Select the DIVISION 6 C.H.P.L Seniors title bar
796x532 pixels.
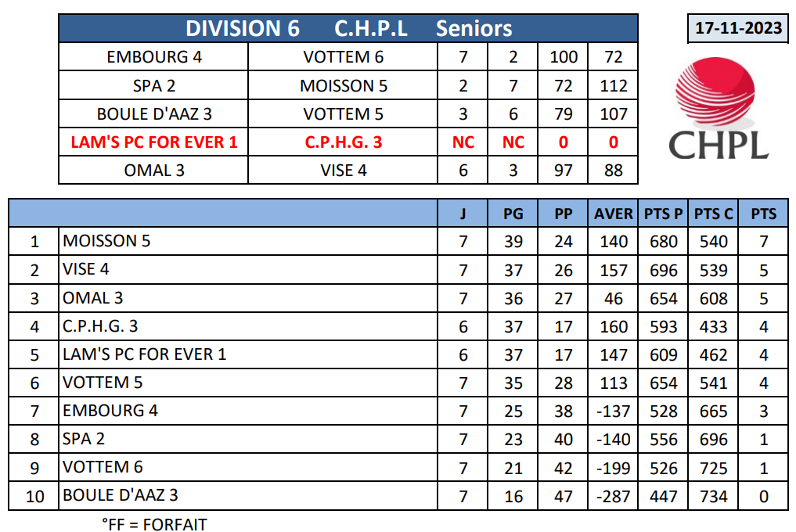click(x=348, y=29)
